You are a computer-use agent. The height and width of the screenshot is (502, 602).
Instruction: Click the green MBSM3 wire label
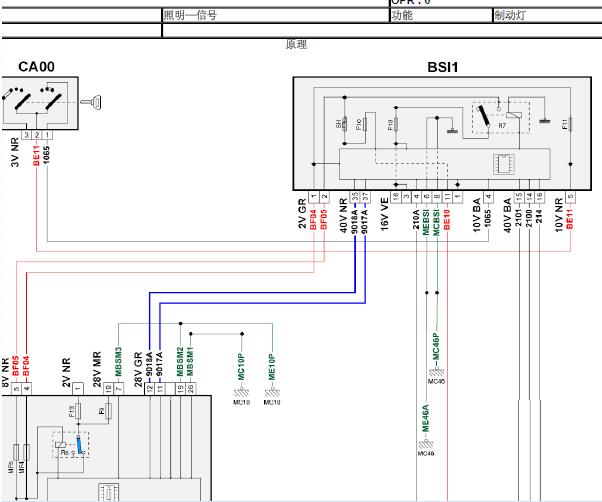pos(118,362)
